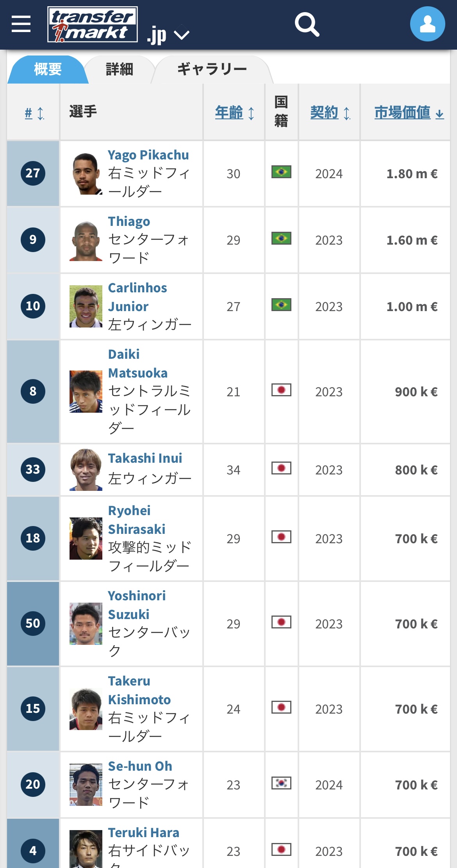Click Yago Pikachu's Brazil flag
The height and width of the screenshot is (868, 457).
tap(281, 172)
